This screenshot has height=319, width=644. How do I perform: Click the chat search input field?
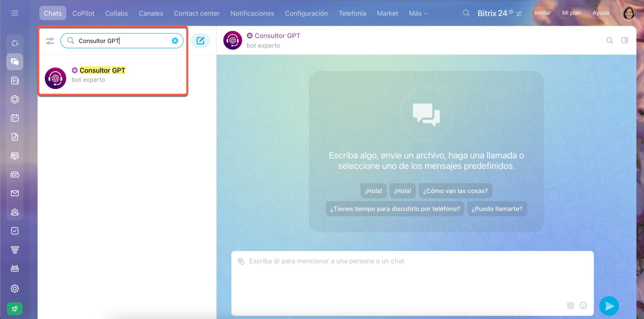click(122, 41)
